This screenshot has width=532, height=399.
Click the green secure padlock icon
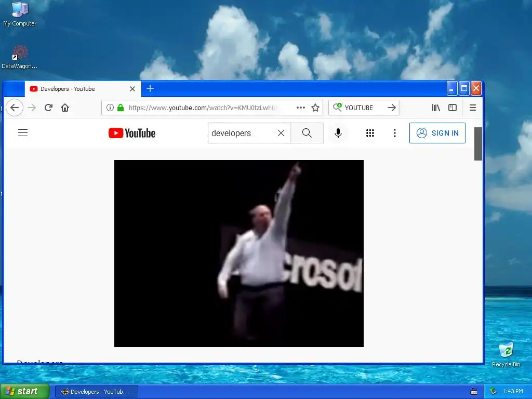point(121,108)
